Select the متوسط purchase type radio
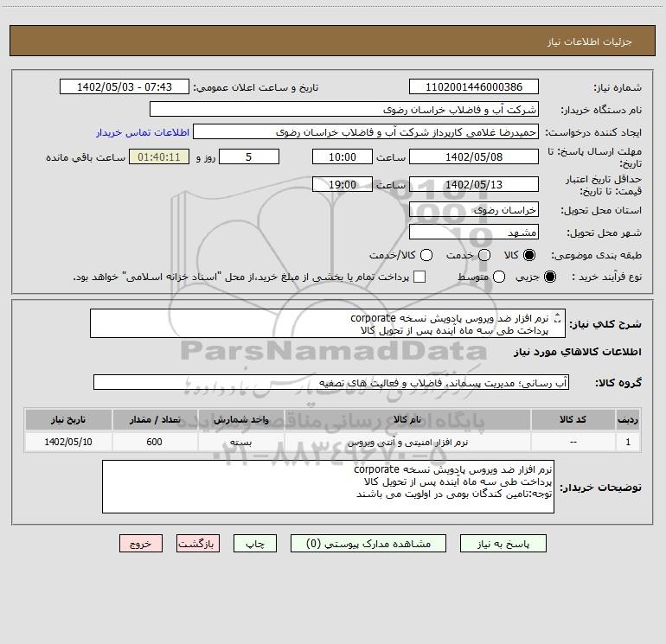The width and height of the screenshot is (666, 644). [x=499, y=277]
